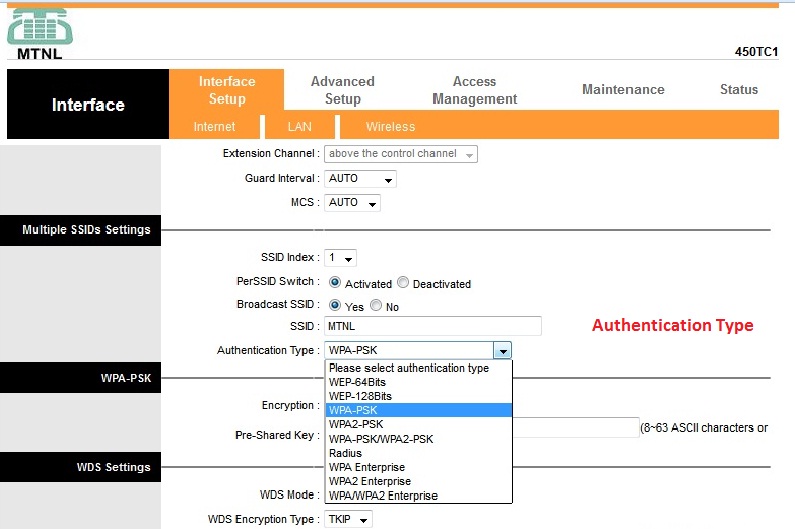795x529 pixels.
Task: Go to the Status tab
Action: click(738, 90)
